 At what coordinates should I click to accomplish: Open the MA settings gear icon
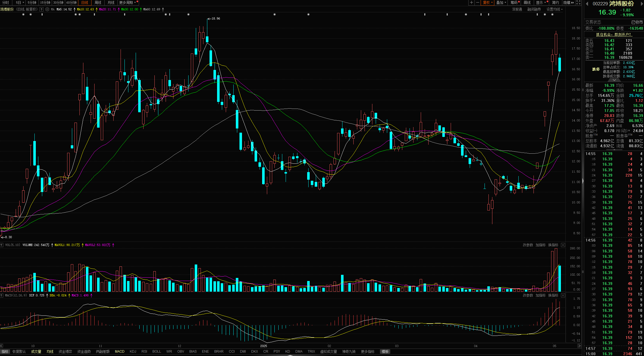47,9
